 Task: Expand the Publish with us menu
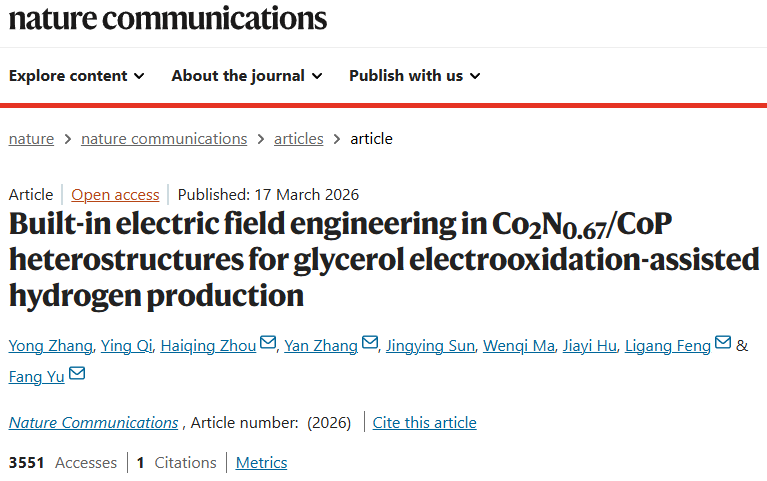coord(414,76)
